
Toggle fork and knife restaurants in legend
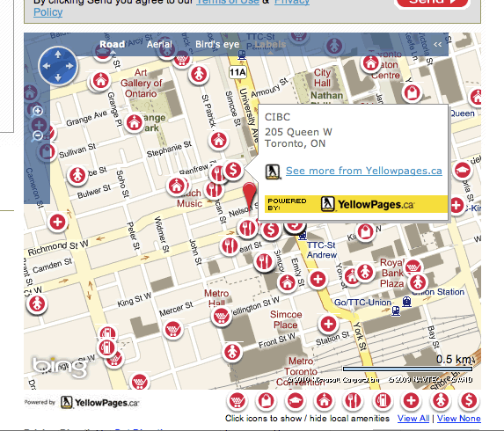pyautogui.click(x=353, y=401)
